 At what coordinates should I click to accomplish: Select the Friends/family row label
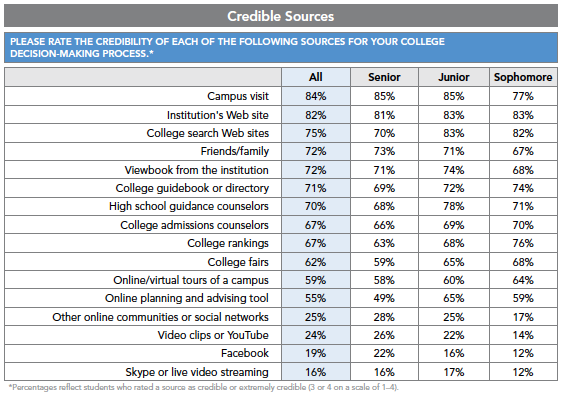(235, 151)
